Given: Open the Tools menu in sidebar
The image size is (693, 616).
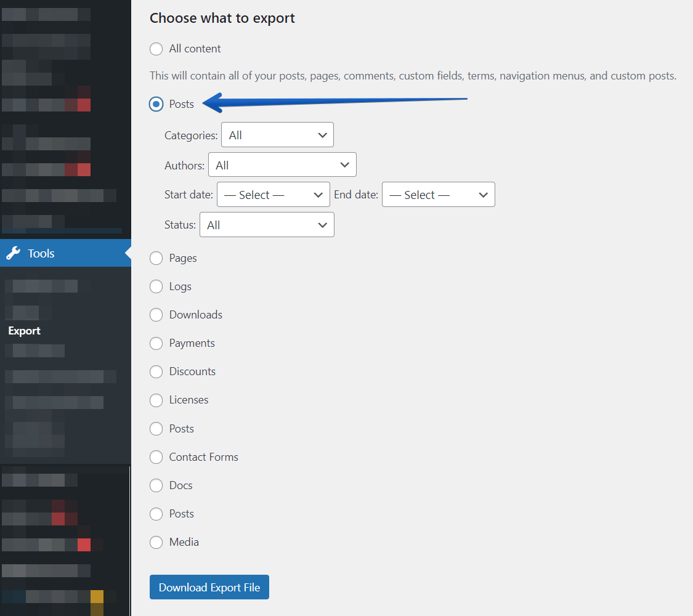Looking at the screenshot, I should tap(65, 253).
